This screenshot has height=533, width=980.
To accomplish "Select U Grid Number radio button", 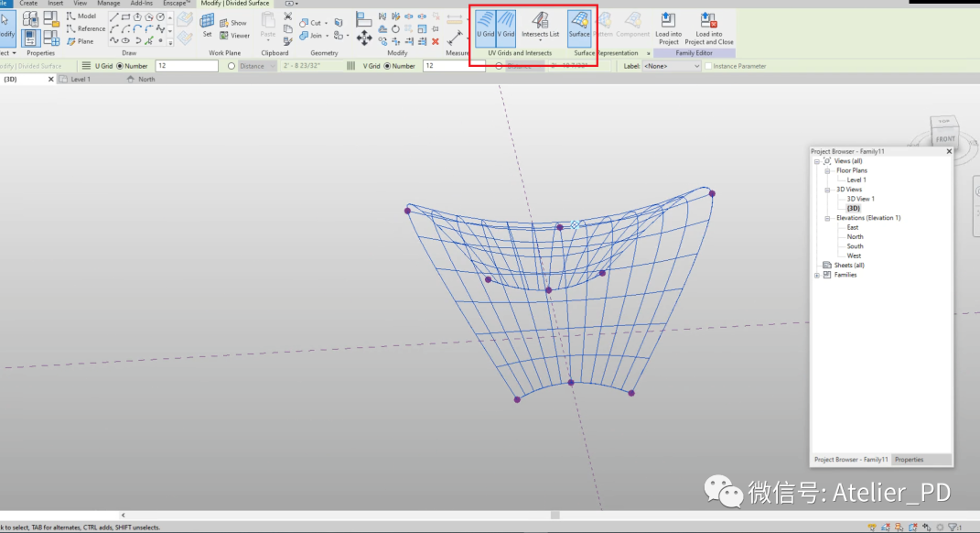I will click(x=120, y=66).
